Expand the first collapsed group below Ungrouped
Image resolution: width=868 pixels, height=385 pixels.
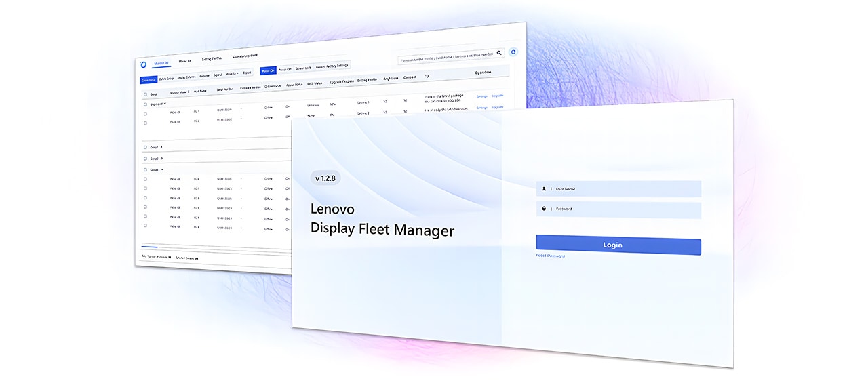point(161,146)
